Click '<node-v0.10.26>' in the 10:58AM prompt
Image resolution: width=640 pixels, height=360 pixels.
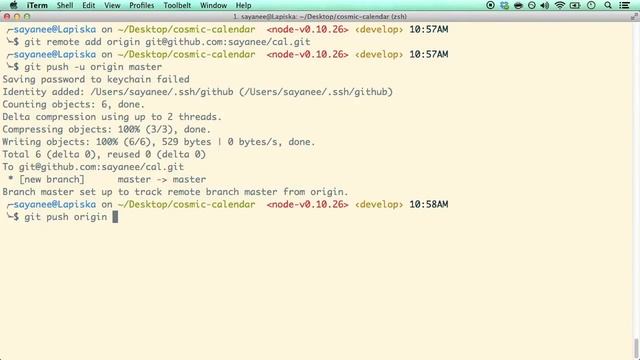307,204
